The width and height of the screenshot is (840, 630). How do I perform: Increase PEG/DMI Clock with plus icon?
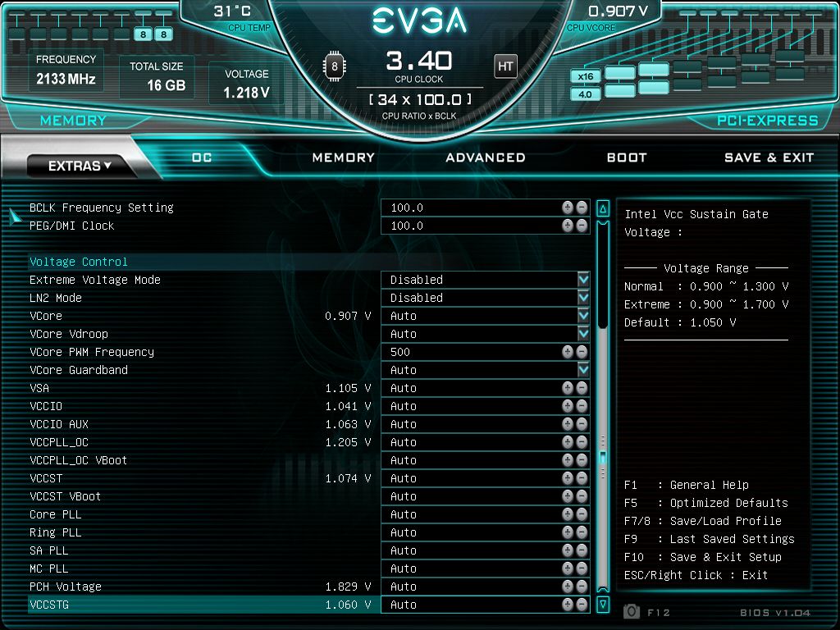point(568,226)
